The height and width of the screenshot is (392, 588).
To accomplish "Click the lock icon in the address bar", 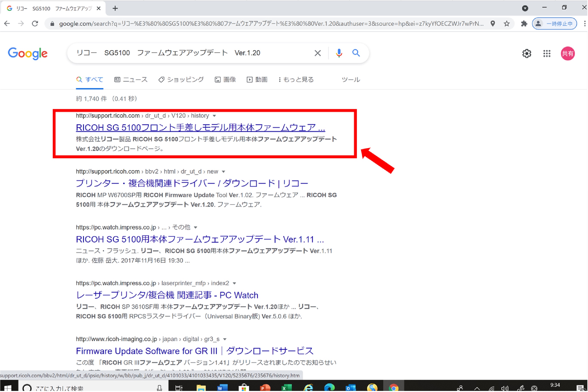I will point(52,24).
